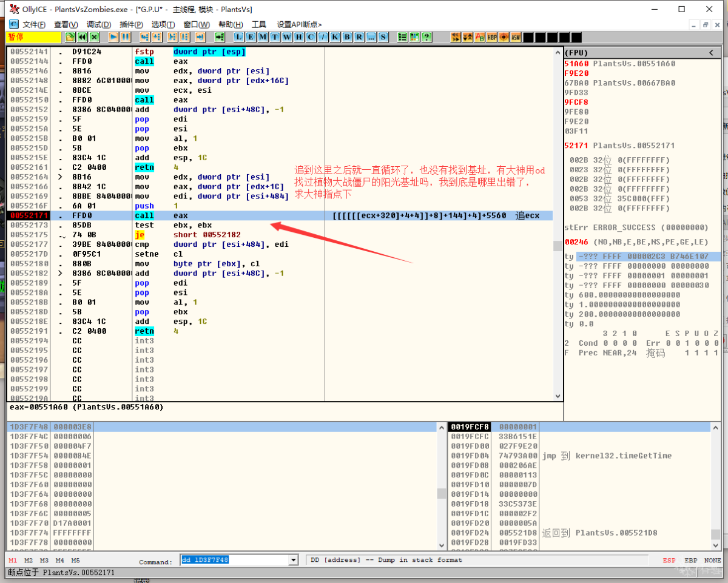This screenshot has height=583, width=728.
Task: Expand the Command history dropdown arrow
Action: [294, 560]
